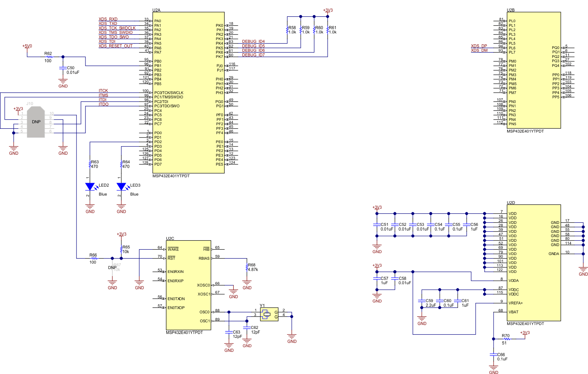
Task: Click the ITMS net label
Action: [x=103, y=95]
